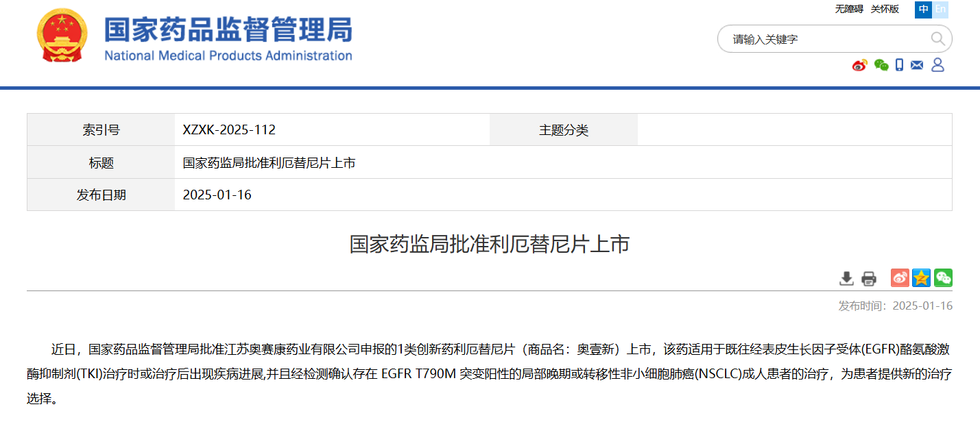This screenshot has width=980, height=422.
Task: Share article to Qzone yellow star button
Action: pos(921,277)
